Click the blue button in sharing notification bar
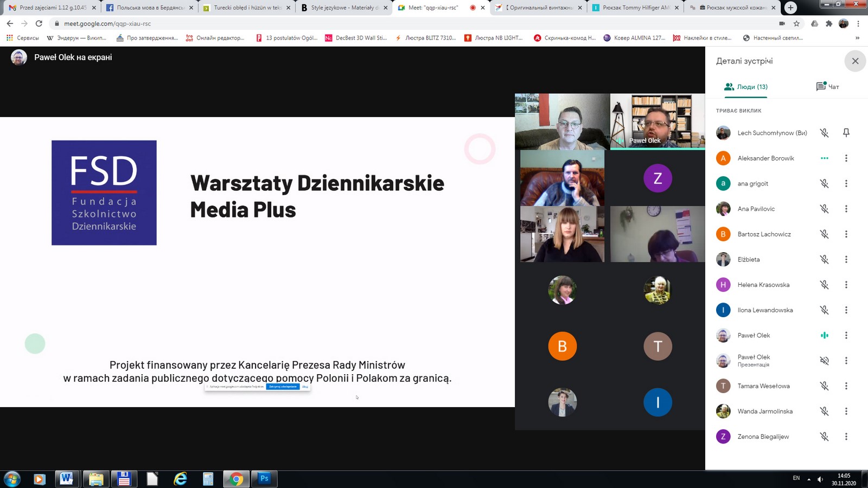868x488 pixels. tap(283, 387)
